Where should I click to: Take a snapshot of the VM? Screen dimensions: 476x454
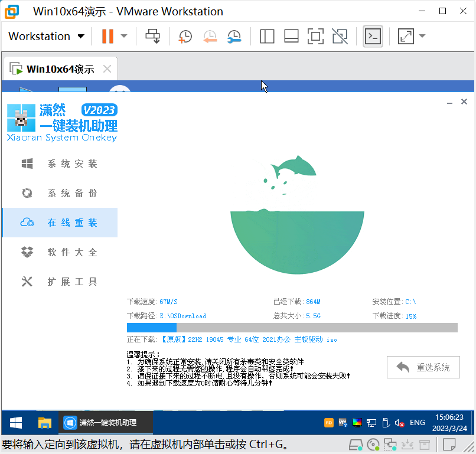[x=185, y=36]
